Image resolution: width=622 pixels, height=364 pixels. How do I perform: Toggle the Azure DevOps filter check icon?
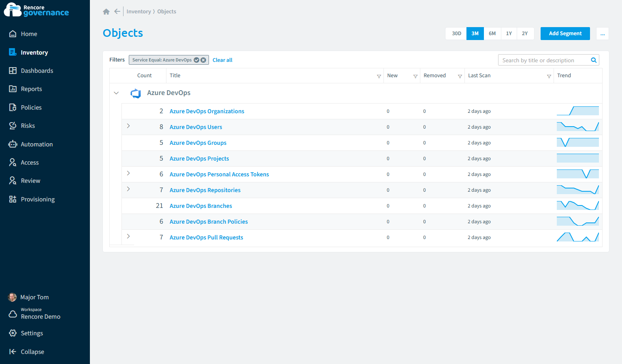click(x=196, y=60)
